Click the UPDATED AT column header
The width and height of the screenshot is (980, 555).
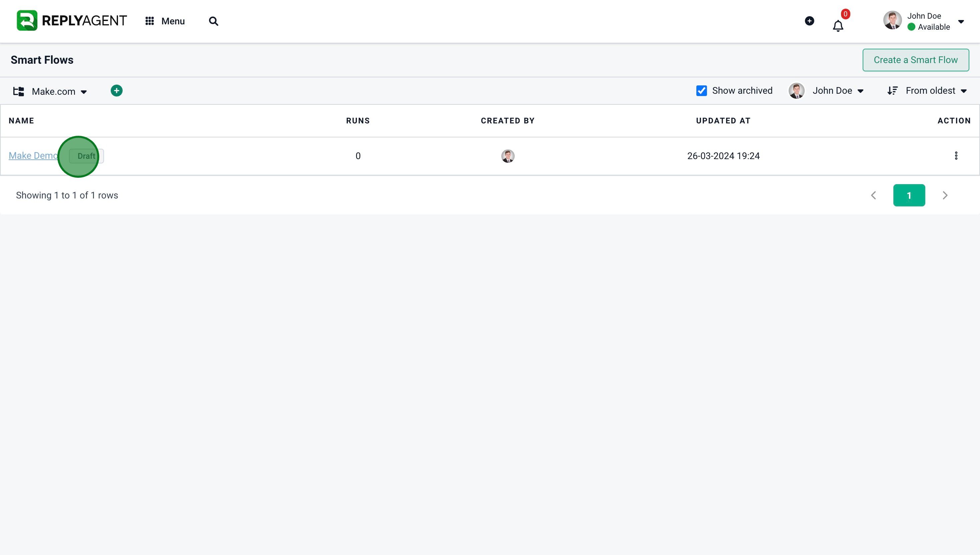point(723,121)
